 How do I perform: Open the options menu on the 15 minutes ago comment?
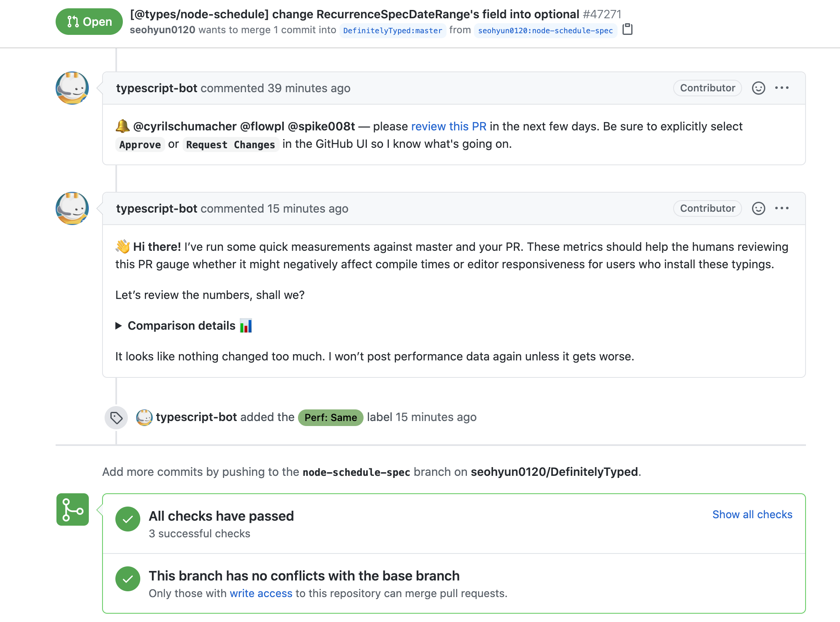[x=782, y=208]
